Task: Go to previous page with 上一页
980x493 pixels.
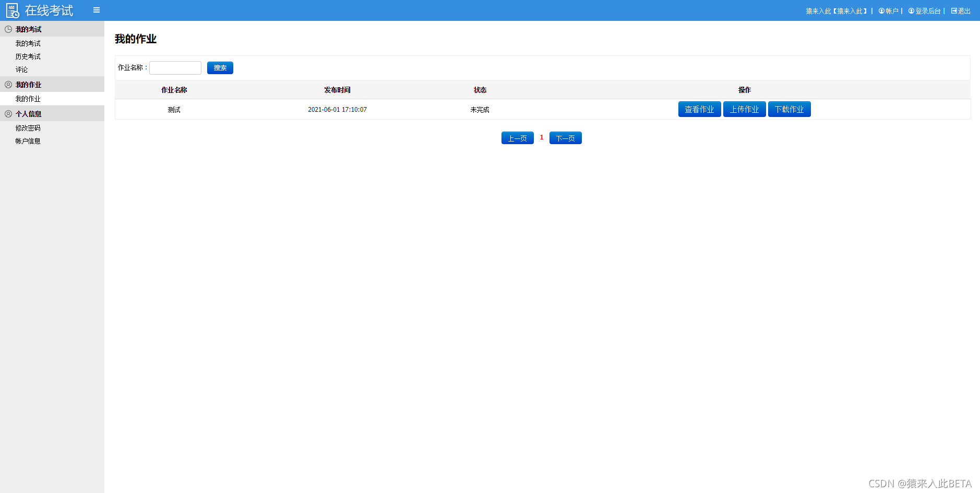Action: (517, 138)
